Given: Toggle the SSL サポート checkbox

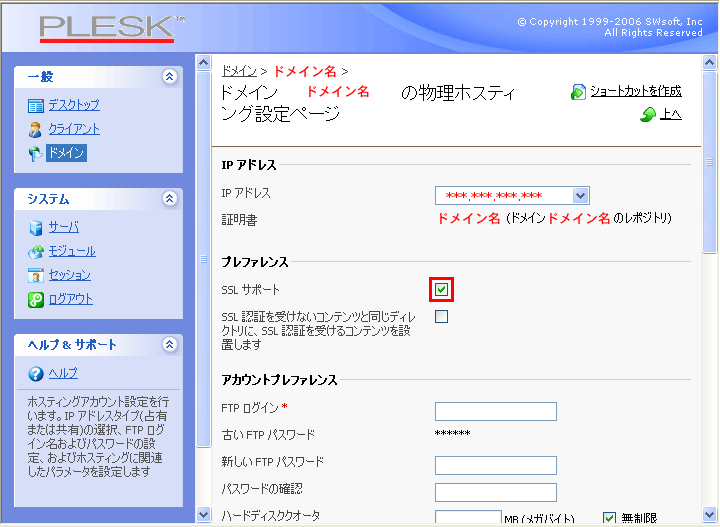Looking at the screenshot, I should pos(441,290).
